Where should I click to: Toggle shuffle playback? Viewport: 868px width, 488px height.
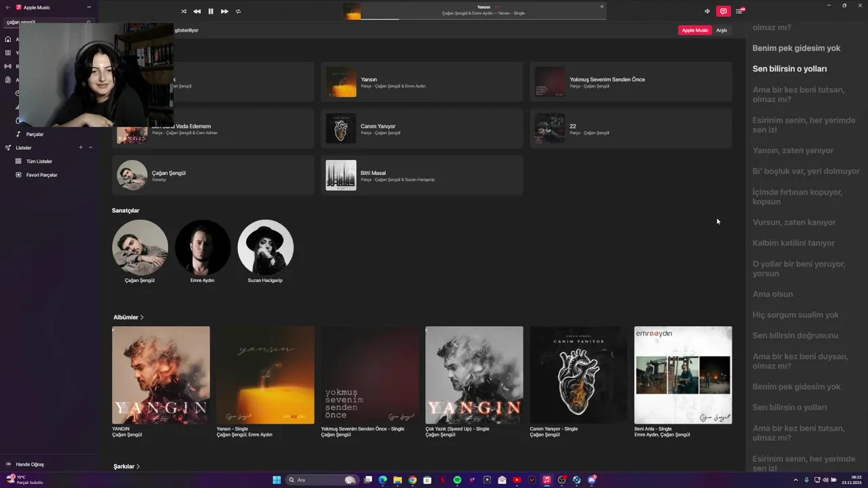click(x=183, y=12)
